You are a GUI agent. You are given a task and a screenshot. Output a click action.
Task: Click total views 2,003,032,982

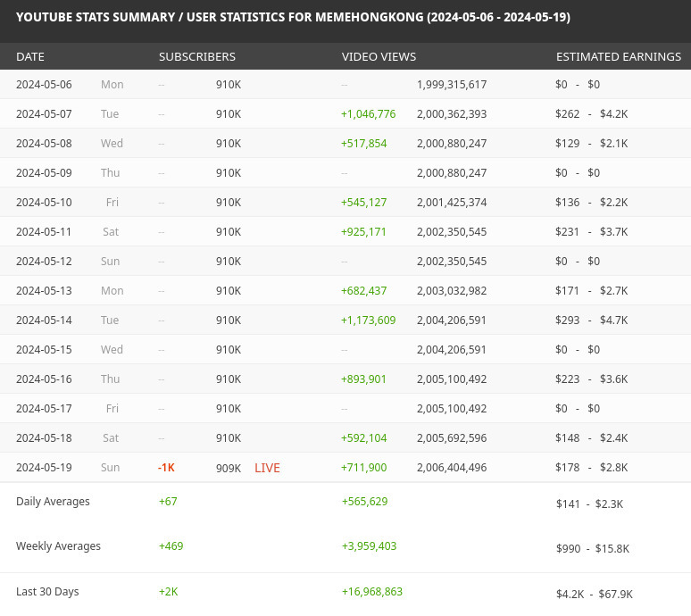click(x=452, y=291)
